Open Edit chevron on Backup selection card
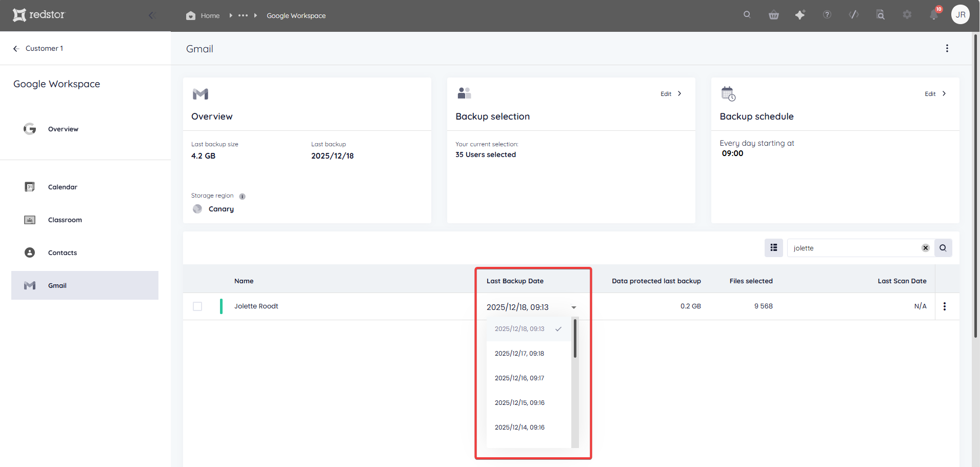 679,93
